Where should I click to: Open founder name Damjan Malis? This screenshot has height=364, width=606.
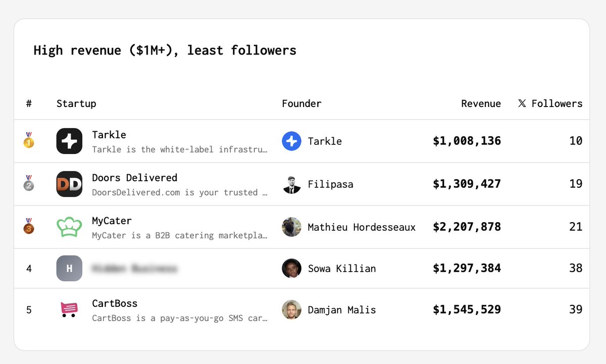342,309
